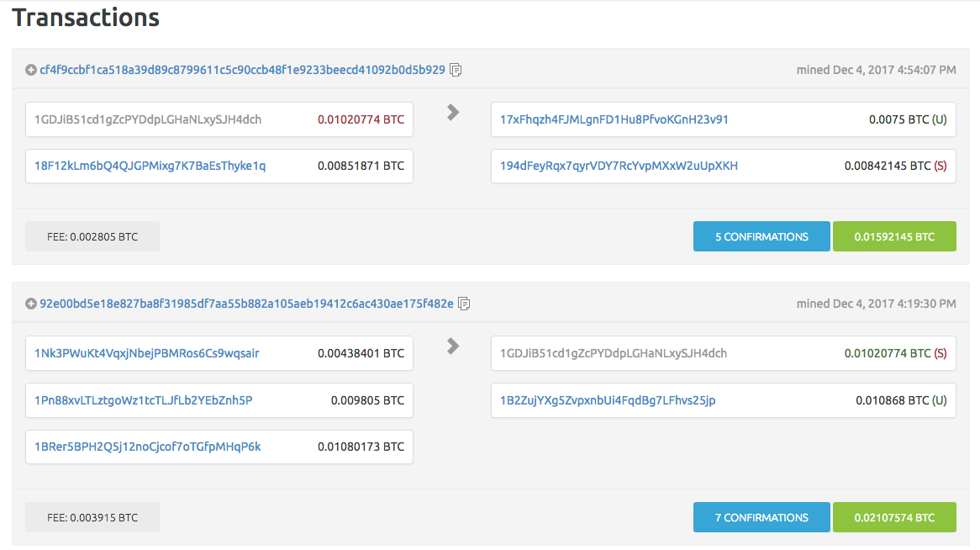Click the arrow icon in transaction 92e00bd5

click(453, 346)
